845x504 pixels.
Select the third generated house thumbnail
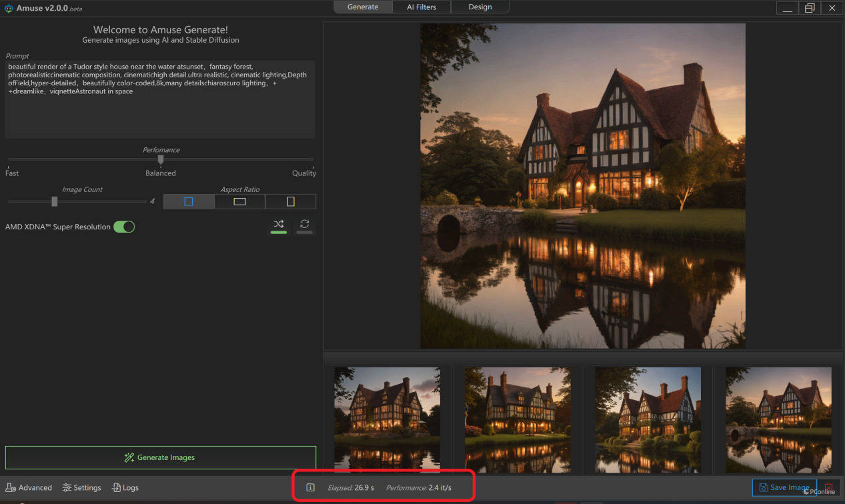click(x=648, y=420)
